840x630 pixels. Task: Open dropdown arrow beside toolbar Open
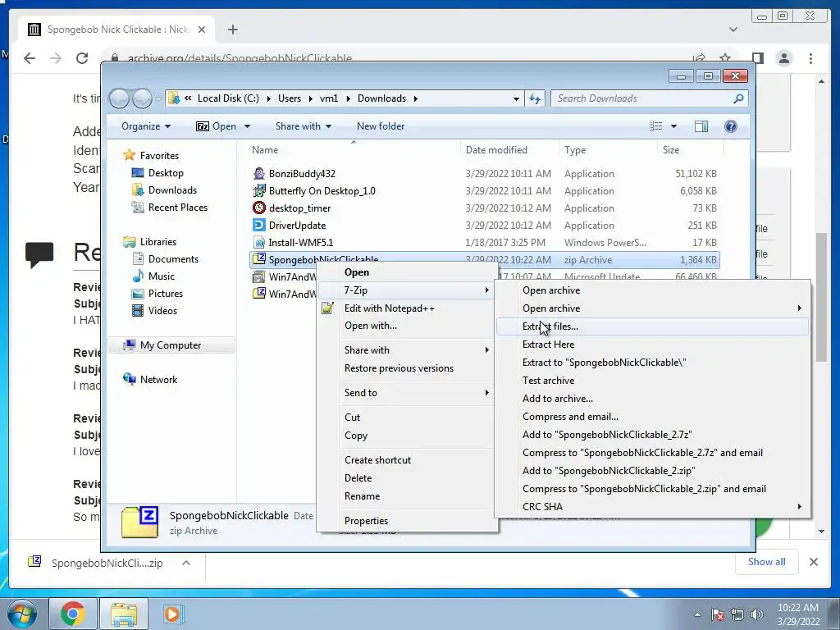pyautogui.click(x=247, y=126)
